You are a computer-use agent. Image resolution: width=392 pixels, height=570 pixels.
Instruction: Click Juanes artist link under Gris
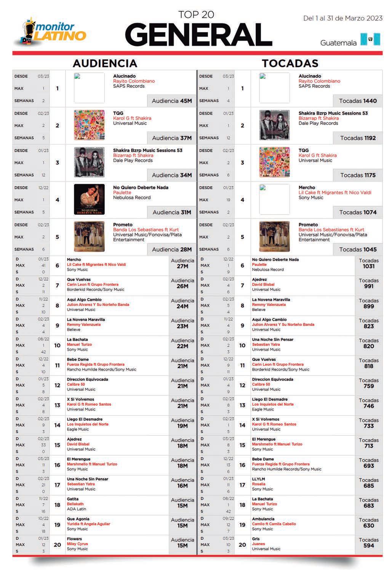coord(258,544)
